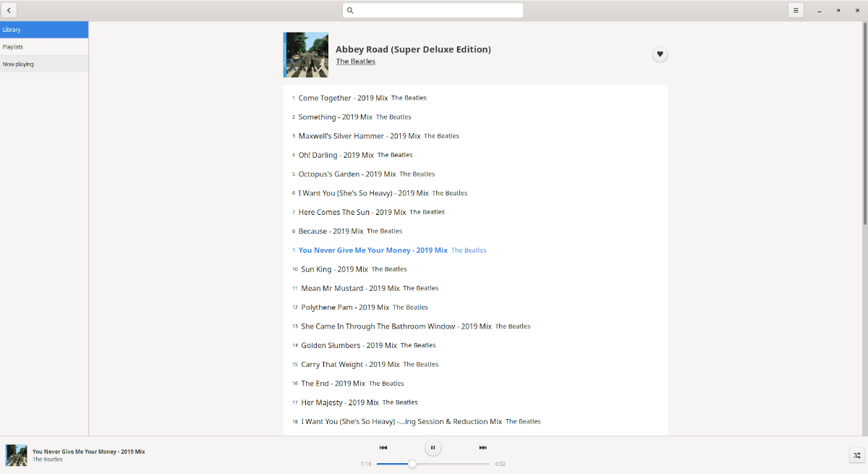Play 'Carry That Weight - 2019 Mix'
This screenshot has height=474, width=868.
coord(475,364)
